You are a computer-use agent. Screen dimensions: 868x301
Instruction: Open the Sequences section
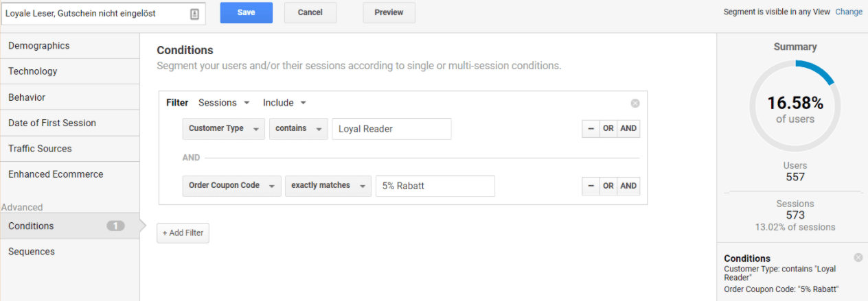pyautogui.click(x=69, y=252)
